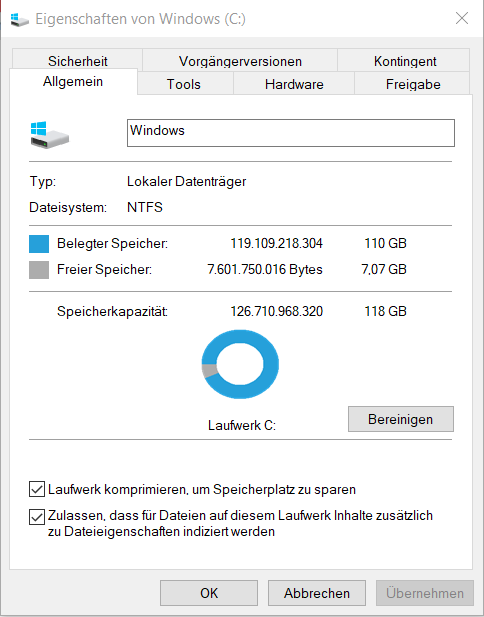Screen dimensions: 484x617
Task: Click the blue Belegter Speicher color square
Action: pyautogui.click(x=39, y=244)
